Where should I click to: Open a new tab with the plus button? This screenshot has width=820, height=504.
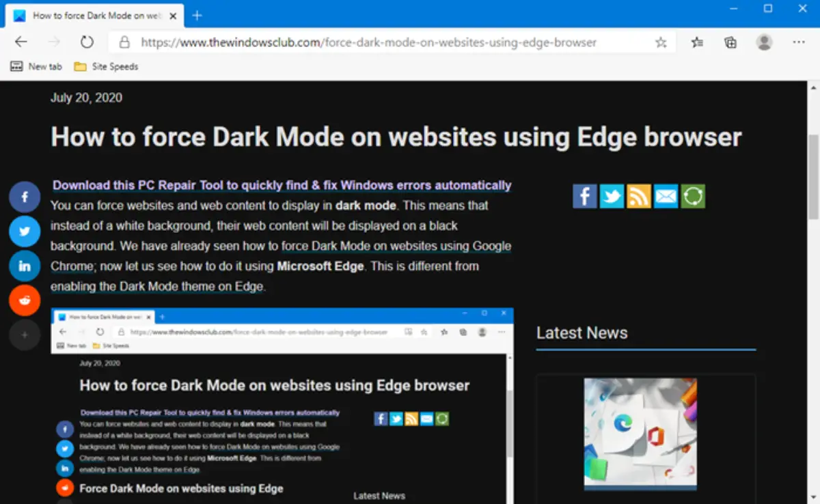click(x=197, y=15)
